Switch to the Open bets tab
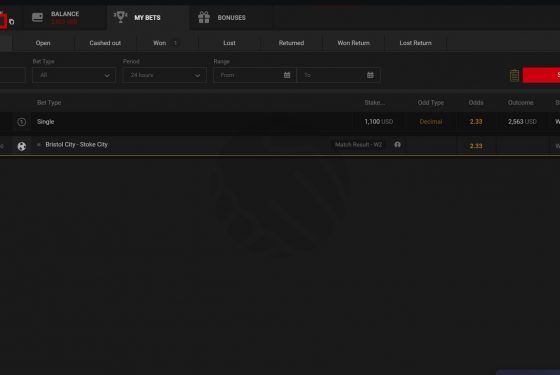Viewport: 560px width, 375px height. pyautogui.click(x=43, y=43)
